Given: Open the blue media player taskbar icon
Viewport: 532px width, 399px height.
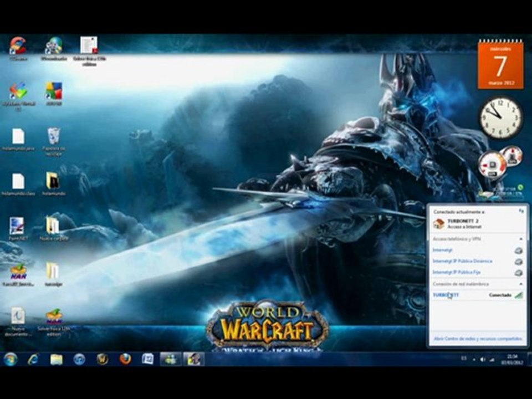Looking at the screenshot, I should click(79, 359).
